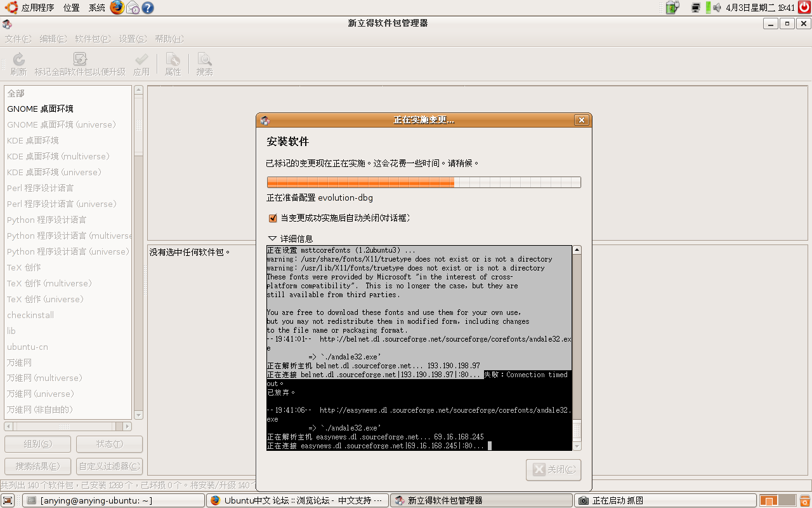This screenshot has height=508, width=812.
Task: Click the installation progress bar
Action: (424, 182)
